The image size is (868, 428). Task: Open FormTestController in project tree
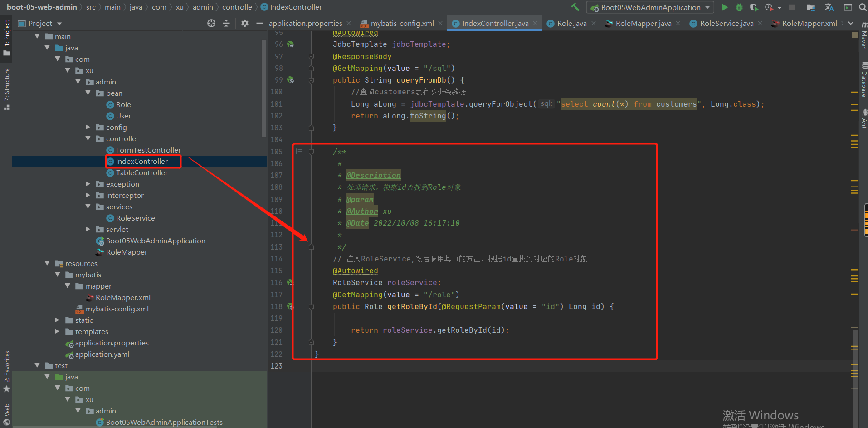point(148,150)
